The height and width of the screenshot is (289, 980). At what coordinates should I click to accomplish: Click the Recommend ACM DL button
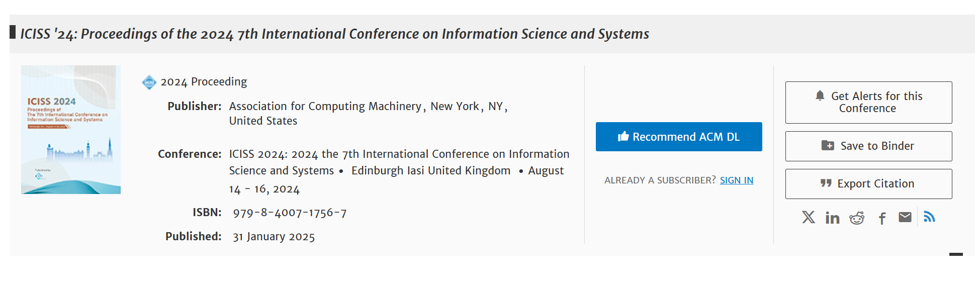pyautogui.click(x=679, y=137)
